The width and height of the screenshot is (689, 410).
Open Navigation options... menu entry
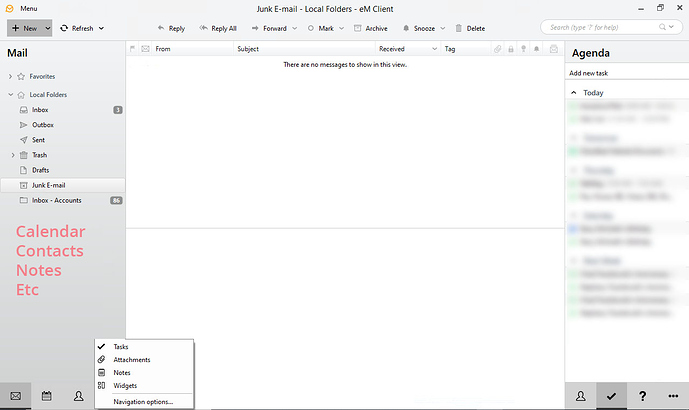point(144,402)
